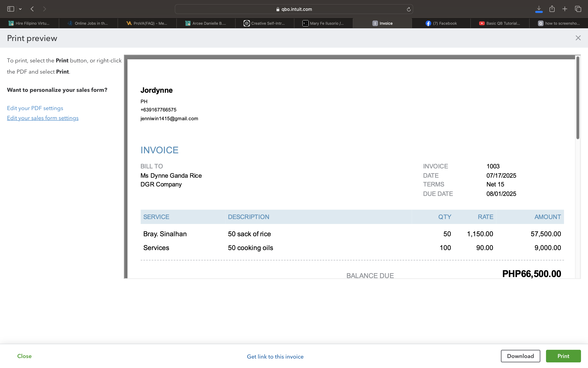The height and width of the screenshot is (368, 588).
Task: Click the INVOICE heading in preview
Action: click(x=159, y=150)
